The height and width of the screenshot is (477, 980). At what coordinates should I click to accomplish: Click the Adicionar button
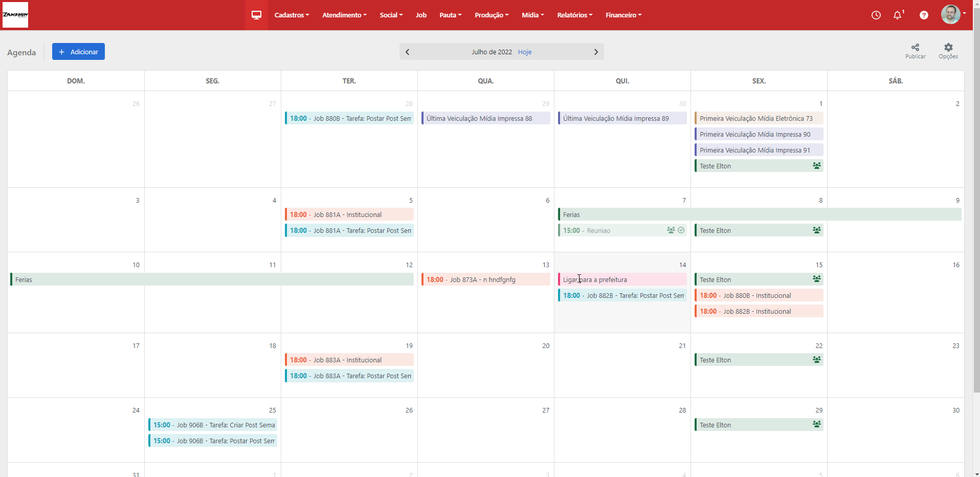(78, 52)
